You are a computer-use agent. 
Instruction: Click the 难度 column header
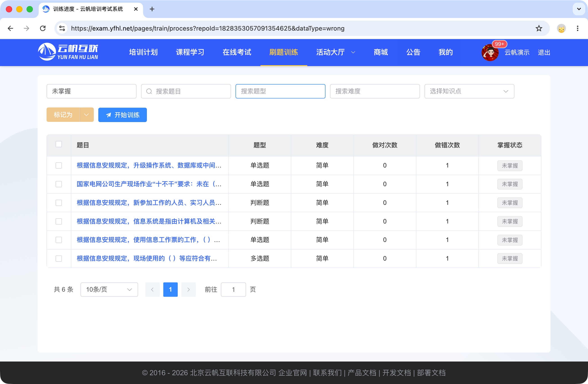click(322, 145)
